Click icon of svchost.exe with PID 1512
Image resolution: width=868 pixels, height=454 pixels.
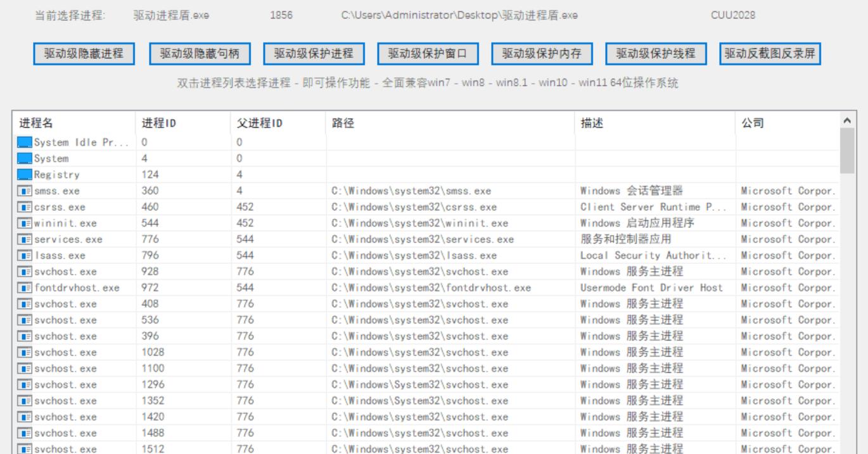click(25, 450)
